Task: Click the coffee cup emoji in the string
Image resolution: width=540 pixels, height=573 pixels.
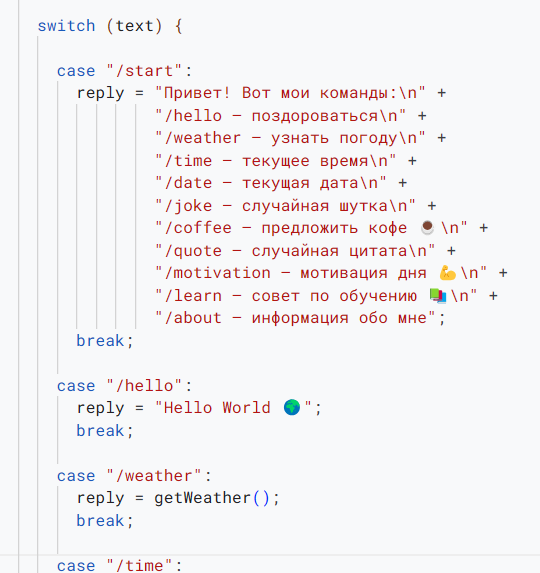Action: pos(427,227)
